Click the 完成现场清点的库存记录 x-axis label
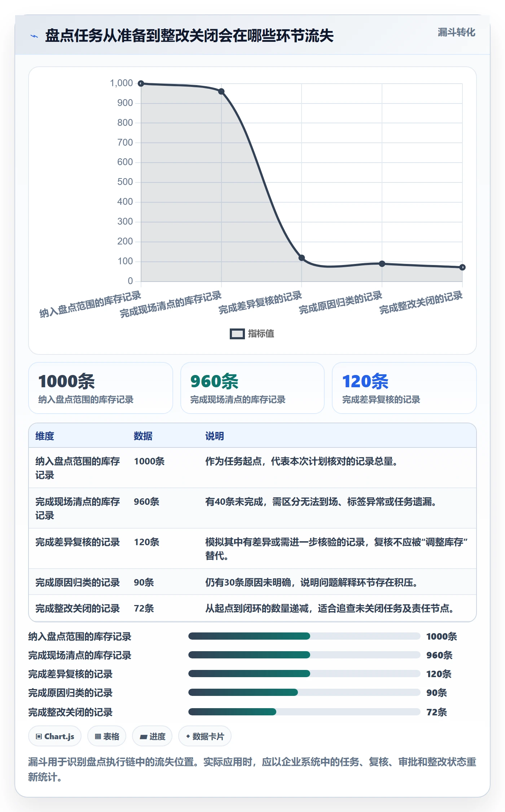Viewport: 505px width, 812px height. (x=170, y=304)
